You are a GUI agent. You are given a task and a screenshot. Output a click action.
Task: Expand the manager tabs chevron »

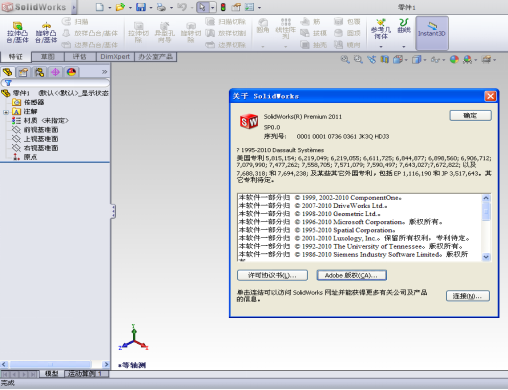pyautogui.click(x=104, y=72)
